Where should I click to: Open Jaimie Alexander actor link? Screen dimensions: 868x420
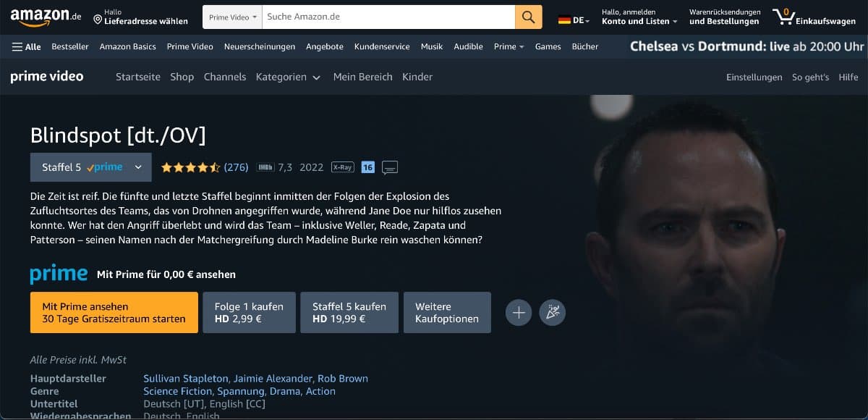(x=273, y=378)
